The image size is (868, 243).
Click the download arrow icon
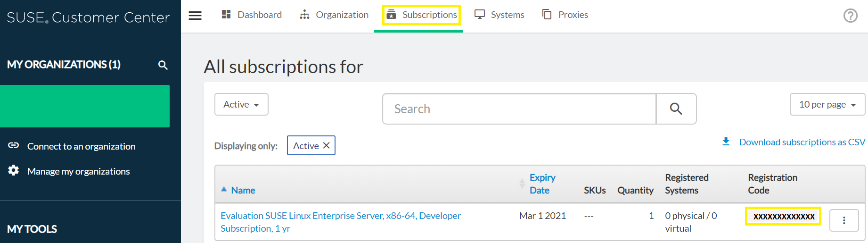click(726, 142)
